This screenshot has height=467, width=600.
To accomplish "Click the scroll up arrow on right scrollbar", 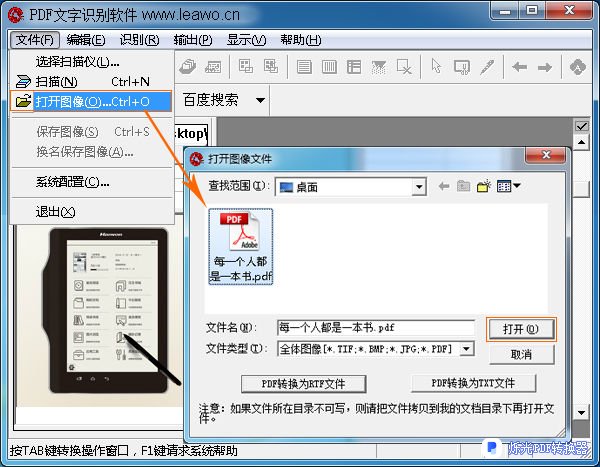I will point(581,142).
